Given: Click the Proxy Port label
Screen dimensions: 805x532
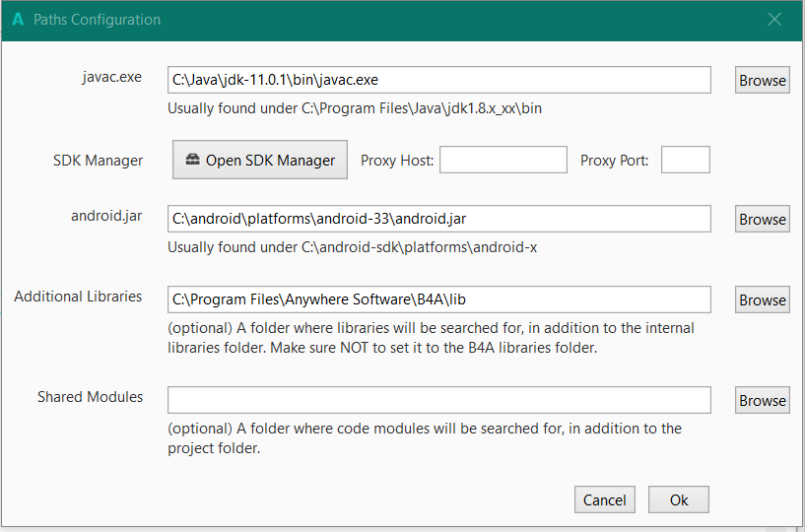Looking at the screenshot, I should point(614,161).
